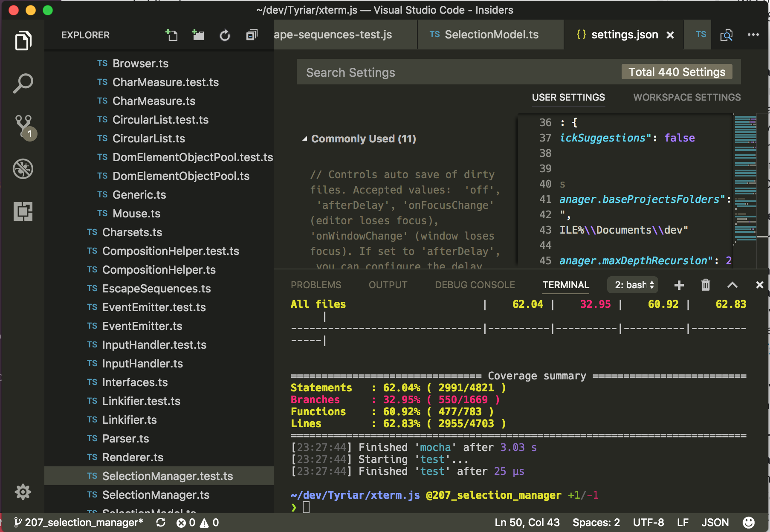Change language mode via JSON status item
770x532 pixels.
point(715,522)
